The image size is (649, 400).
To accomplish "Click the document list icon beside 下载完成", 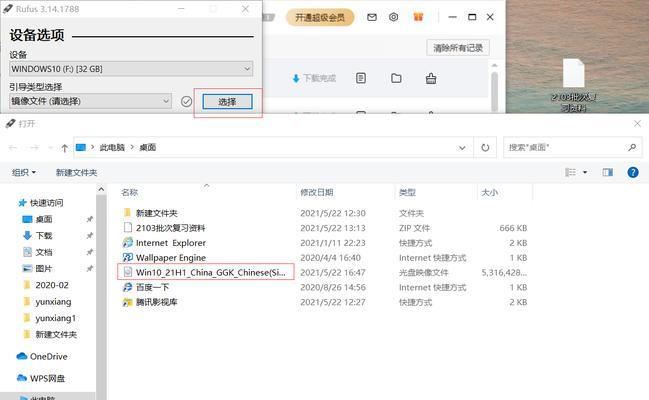I will (x=361, y=78).
